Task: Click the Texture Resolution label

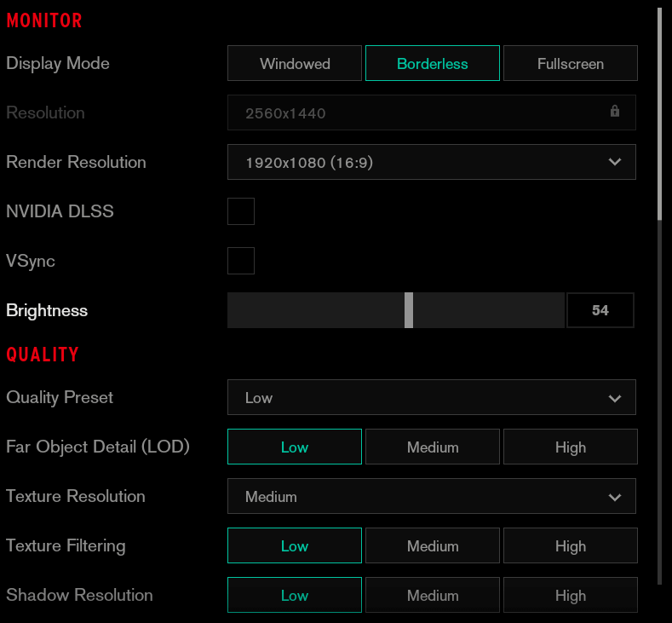Action: [76, 496]
